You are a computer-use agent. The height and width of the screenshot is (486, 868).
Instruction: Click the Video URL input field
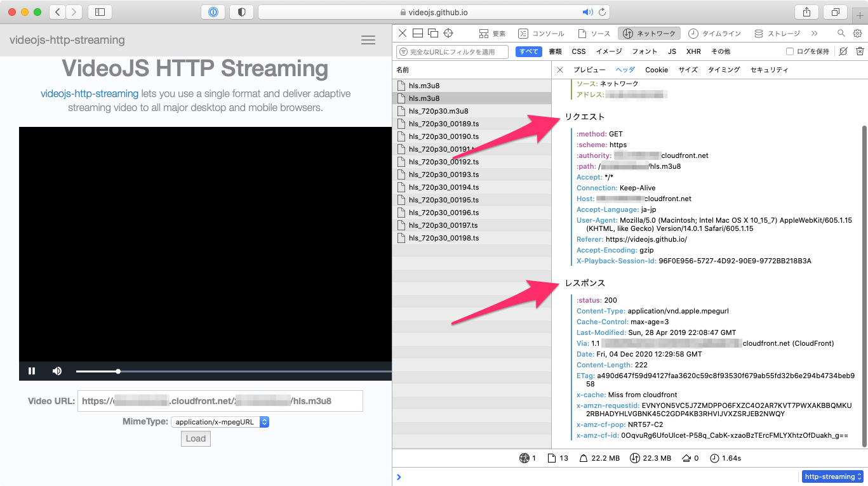point(220,401)
